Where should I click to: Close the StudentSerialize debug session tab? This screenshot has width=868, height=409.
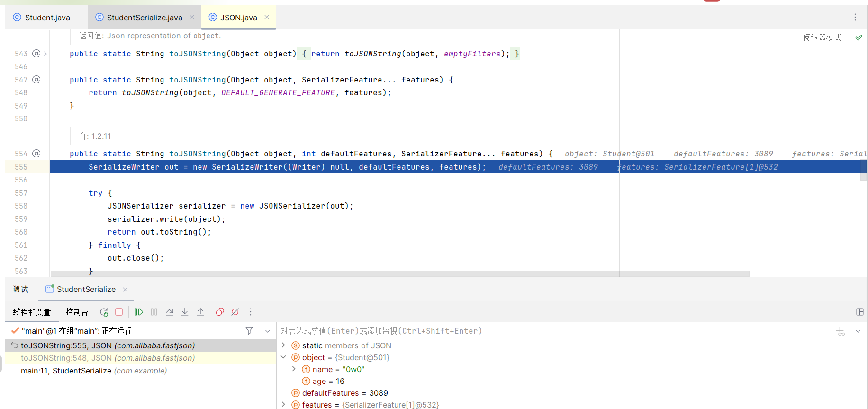click(125, 290)
